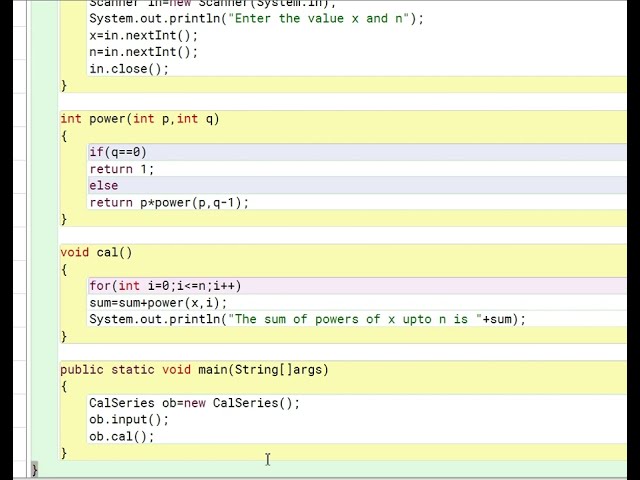Click the final class closing brace
640x480 pixels.
pos(35,470)
